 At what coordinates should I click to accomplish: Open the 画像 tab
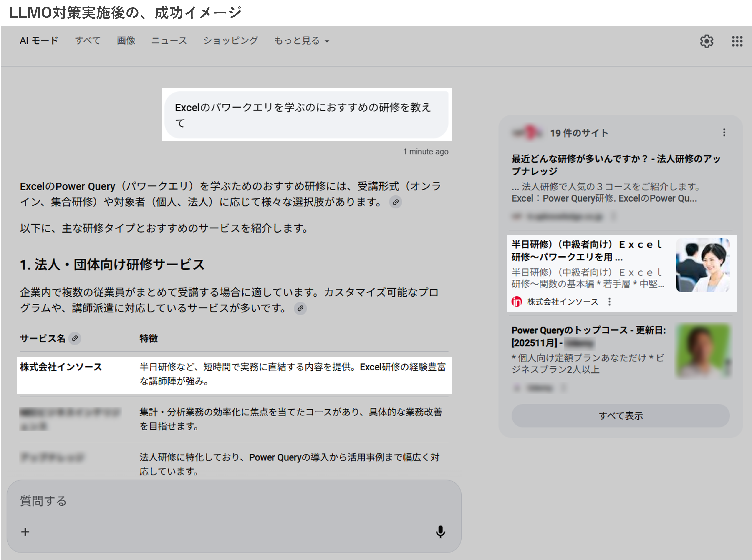point(126,41)
